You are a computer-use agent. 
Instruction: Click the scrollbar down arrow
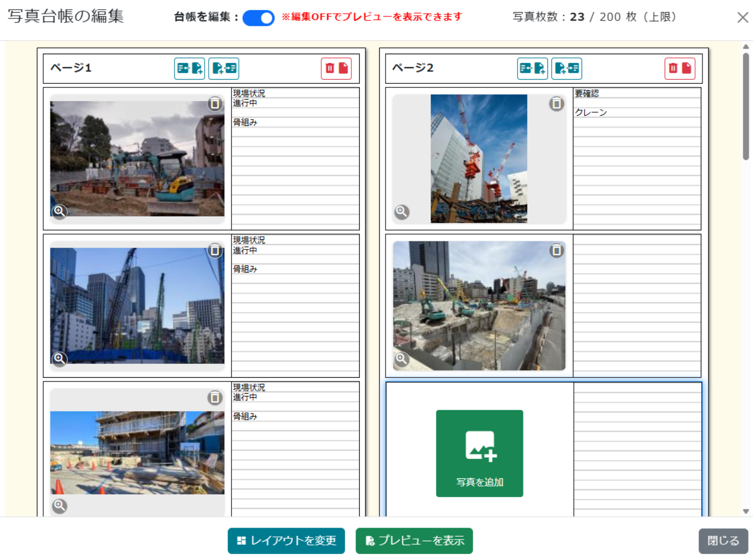click(x=746, y=511)
